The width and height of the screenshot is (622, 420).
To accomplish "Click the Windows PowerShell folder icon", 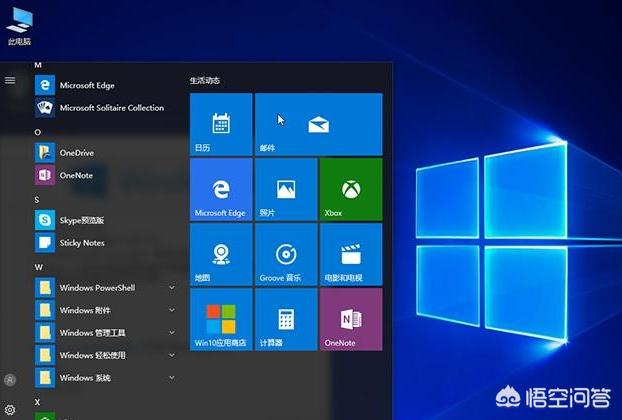I will [45, 288].
